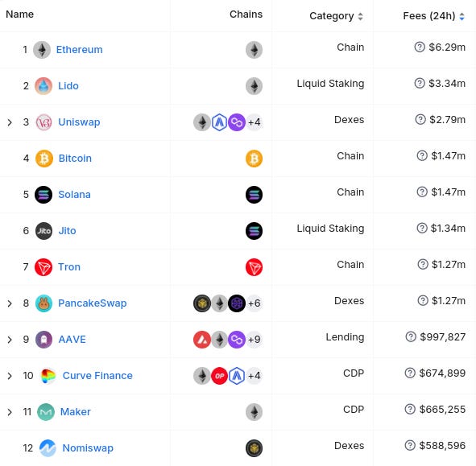Image resolution: width=476 pixels, height=466 pixels.
Task: Click the Tron chain icon in Chains column
Action: tap(254, 267)
